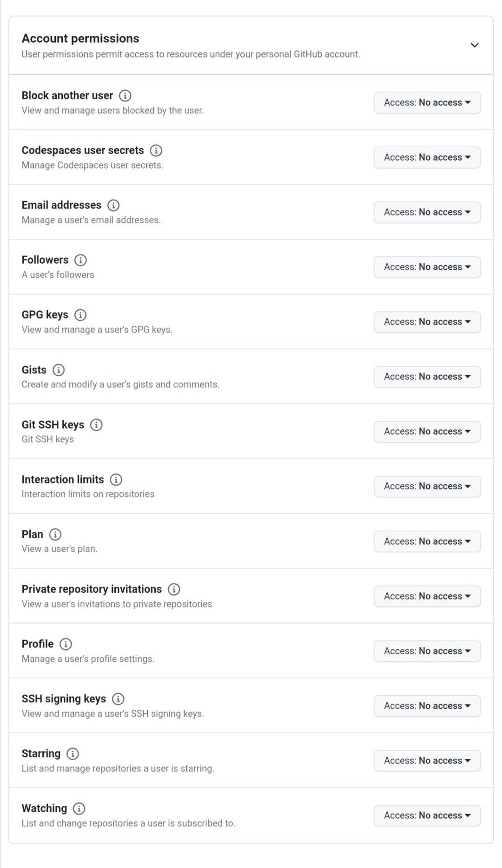Viewport: 502px width, 868px height.
Task: Click info icon next to Block another user
Action: tap(125, 96)
